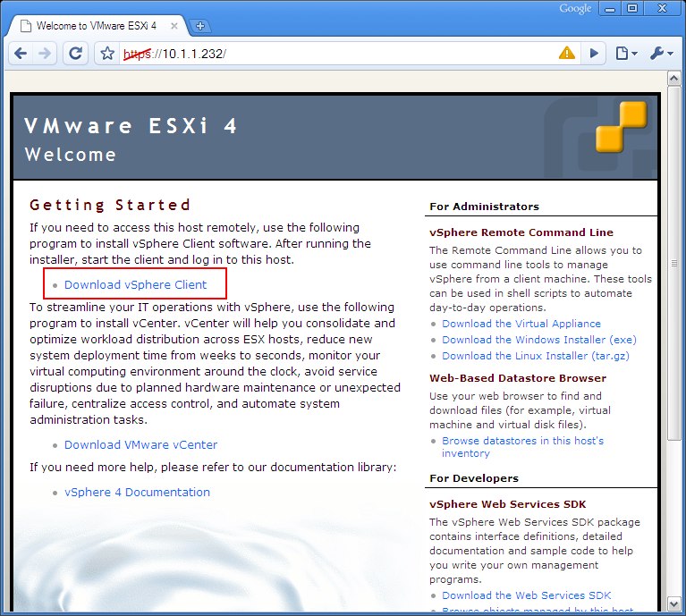This screenshot has width=686, height=616.
Task: Open the page menu dropdown
Action: pyautogui.click(x=626, y=54)
